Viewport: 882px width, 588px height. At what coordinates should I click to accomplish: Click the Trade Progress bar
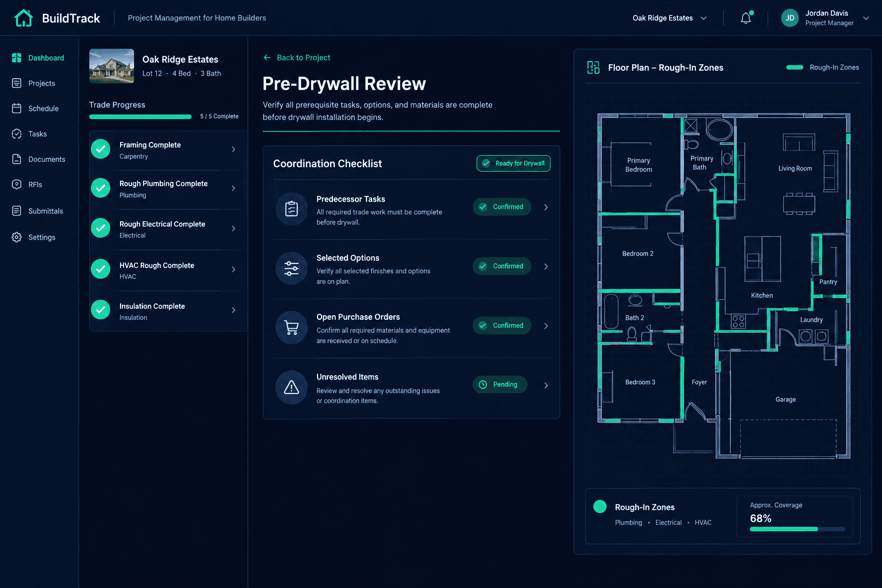point(140,117)
